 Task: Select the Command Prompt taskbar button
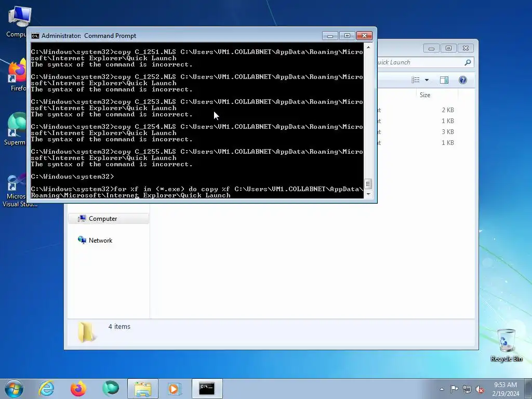coord(207,389)
